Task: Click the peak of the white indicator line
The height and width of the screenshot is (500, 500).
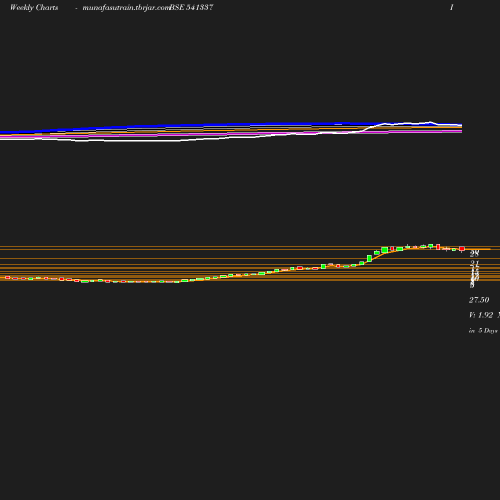Action: click(x=430, y=122)
